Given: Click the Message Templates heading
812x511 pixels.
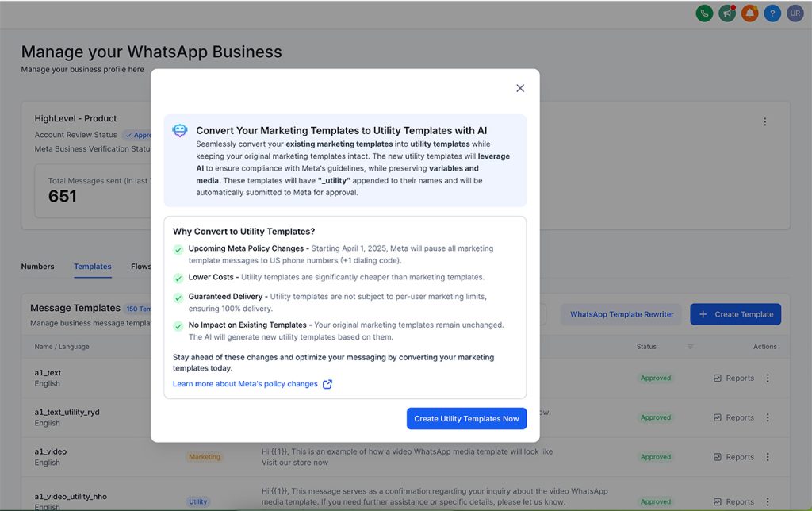Looking at the screenshot, I should click(75, 308).
